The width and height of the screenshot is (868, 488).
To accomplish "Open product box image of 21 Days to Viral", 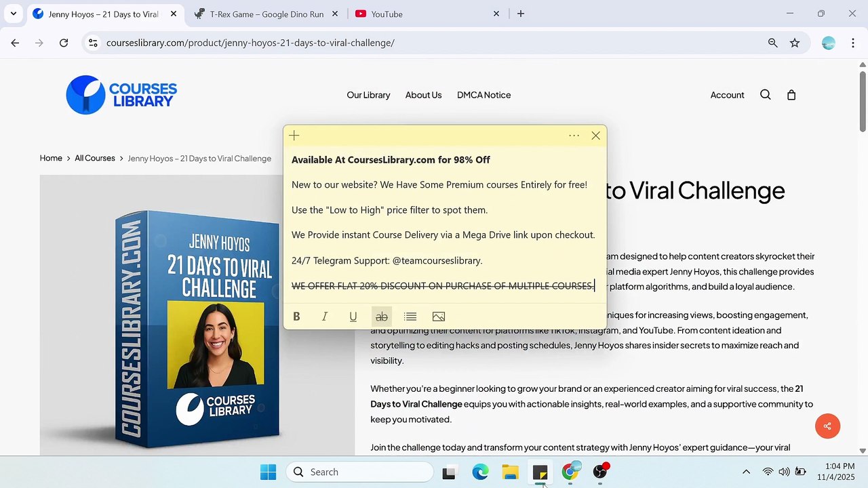I will pos(197,315).
